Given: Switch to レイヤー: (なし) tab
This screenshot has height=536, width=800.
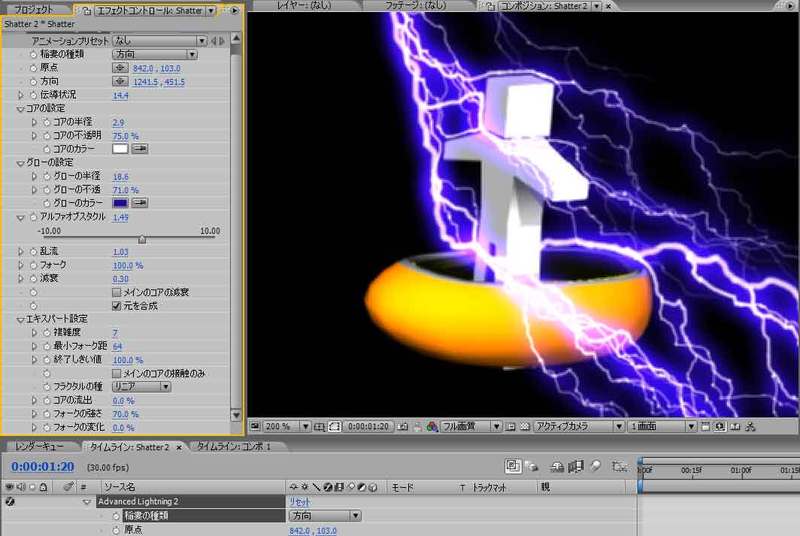Looking at the screenshot, I should click(304, 6).
